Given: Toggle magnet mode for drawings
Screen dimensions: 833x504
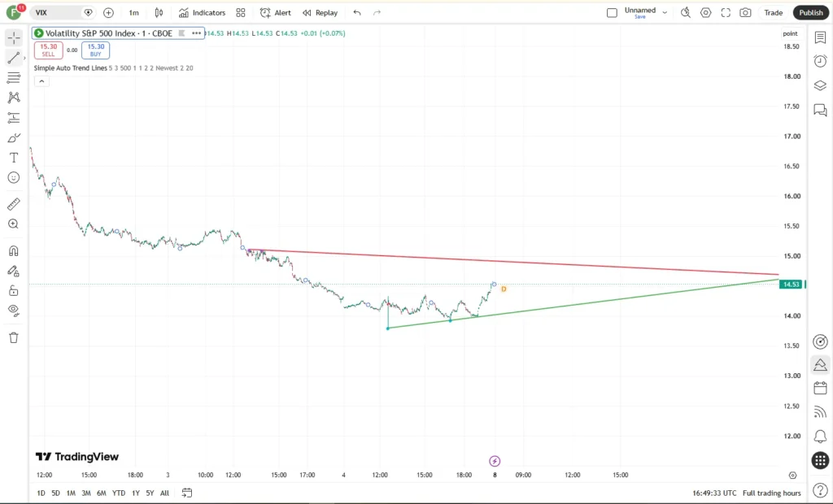Looking at the screenshot, I should pos(14,250).
